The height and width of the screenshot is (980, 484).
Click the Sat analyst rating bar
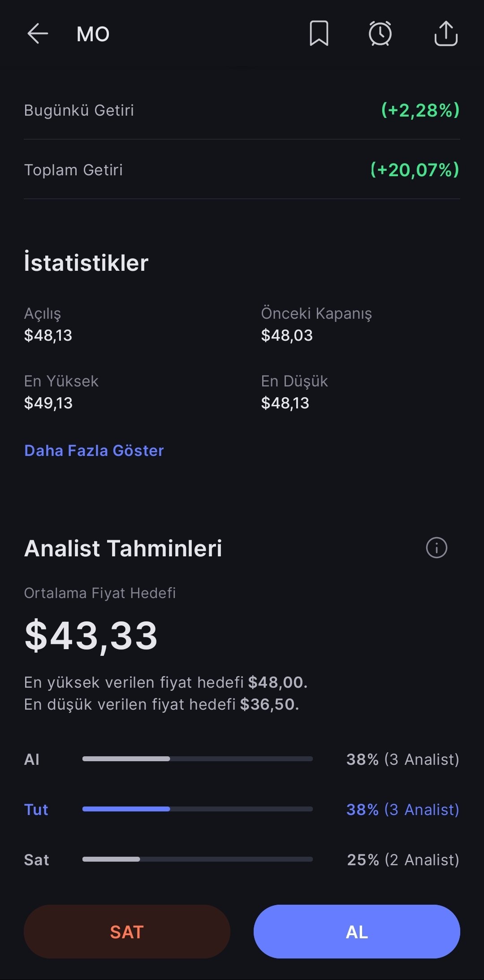[197, 859]
